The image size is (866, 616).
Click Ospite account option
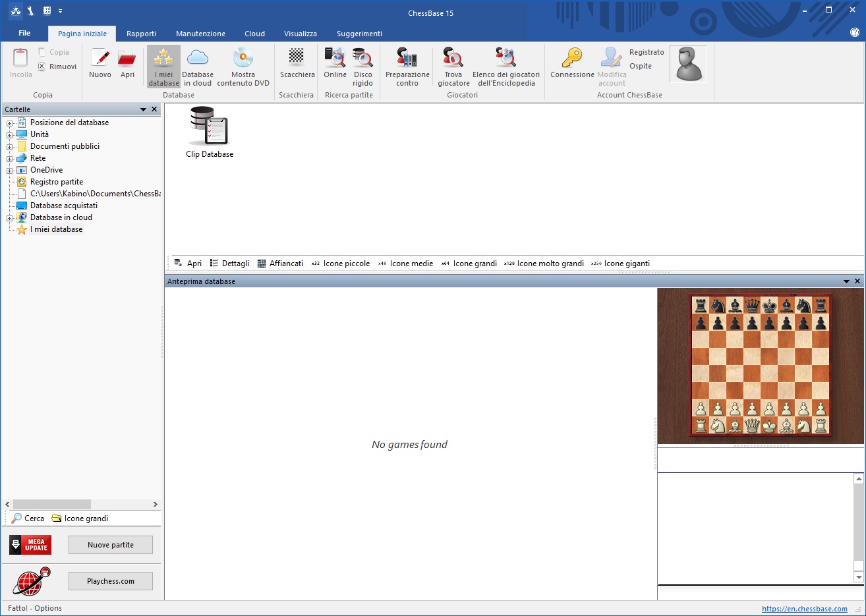point(641,66)
